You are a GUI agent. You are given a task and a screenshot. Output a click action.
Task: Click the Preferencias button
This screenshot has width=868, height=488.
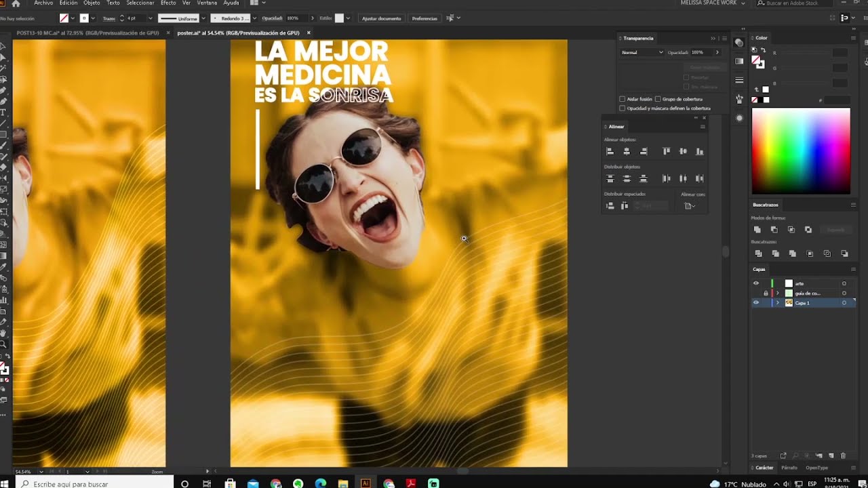pos(425,18)
